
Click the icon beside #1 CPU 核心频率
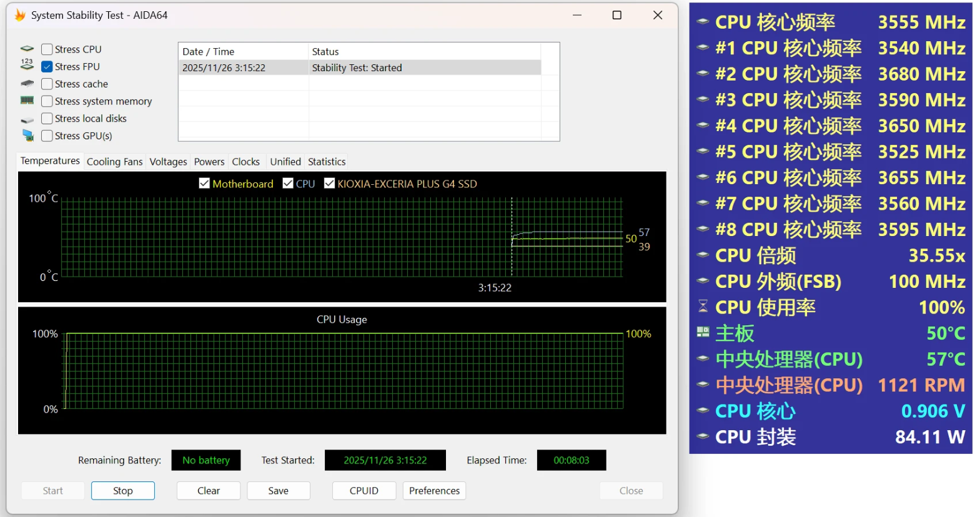pyautogui.click(x=703, y=47)
